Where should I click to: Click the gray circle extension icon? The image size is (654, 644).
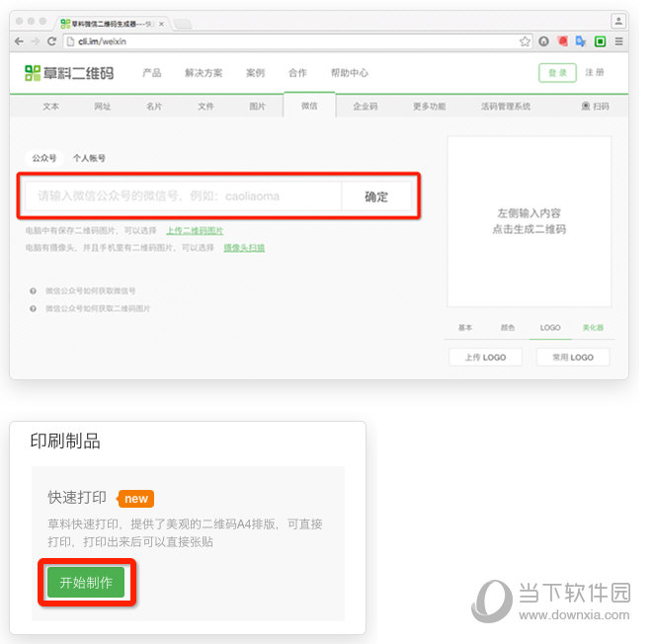tap(543, 41)
